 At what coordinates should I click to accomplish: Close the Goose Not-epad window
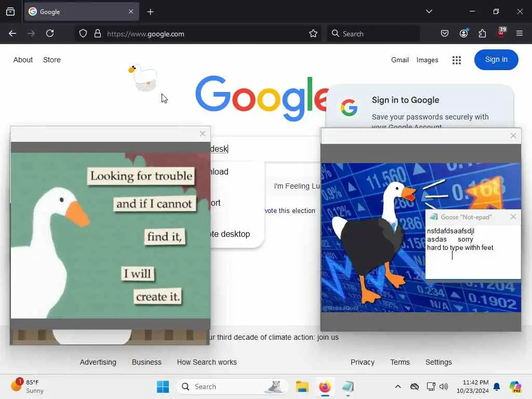click(x=513, y=217)
